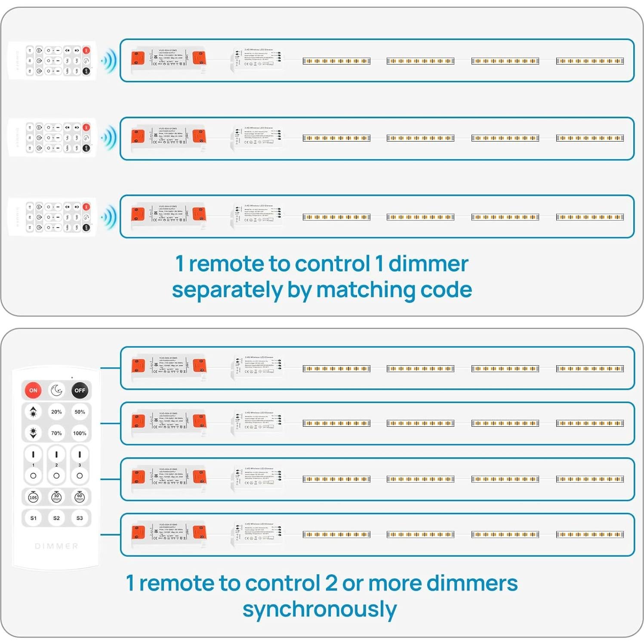Switch off zone 3 with its O button
The image size is (644, 644).
[80, 476]
